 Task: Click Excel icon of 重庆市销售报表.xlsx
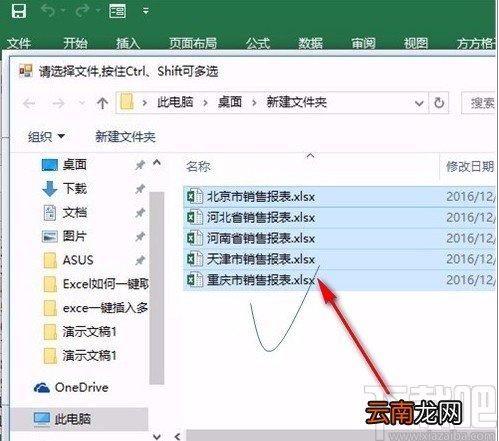click(195, 280)
